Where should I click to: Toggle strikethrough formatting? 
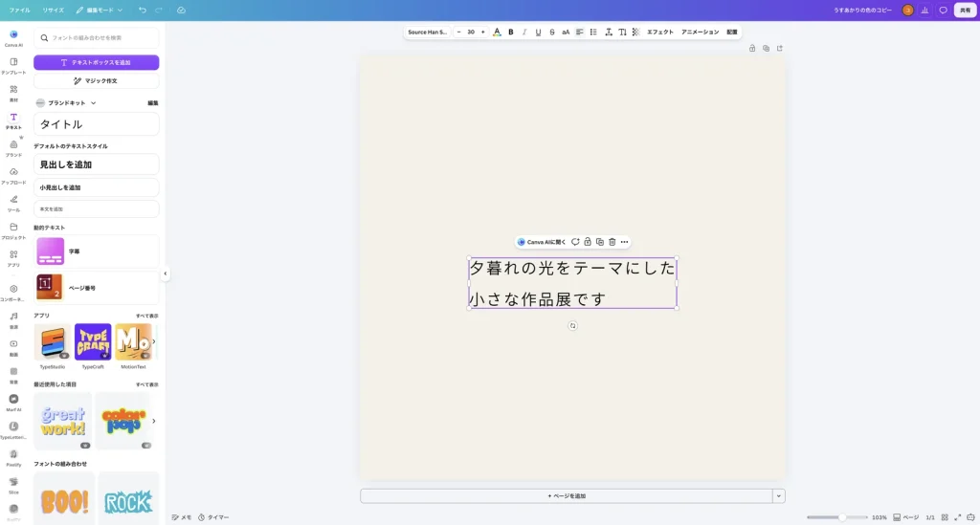click(x=552, y=32)
